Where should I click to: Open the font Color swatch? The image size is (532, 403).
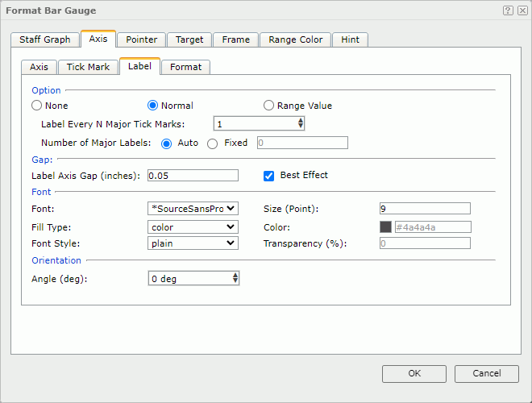coord(385,227)
